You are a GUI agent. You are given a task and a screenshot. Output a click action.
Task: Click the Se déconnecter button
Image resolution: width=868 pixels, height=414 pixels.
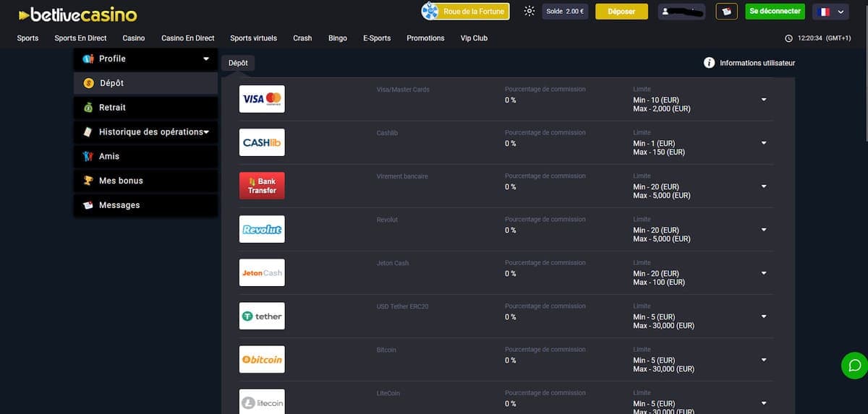pos(775,12)
